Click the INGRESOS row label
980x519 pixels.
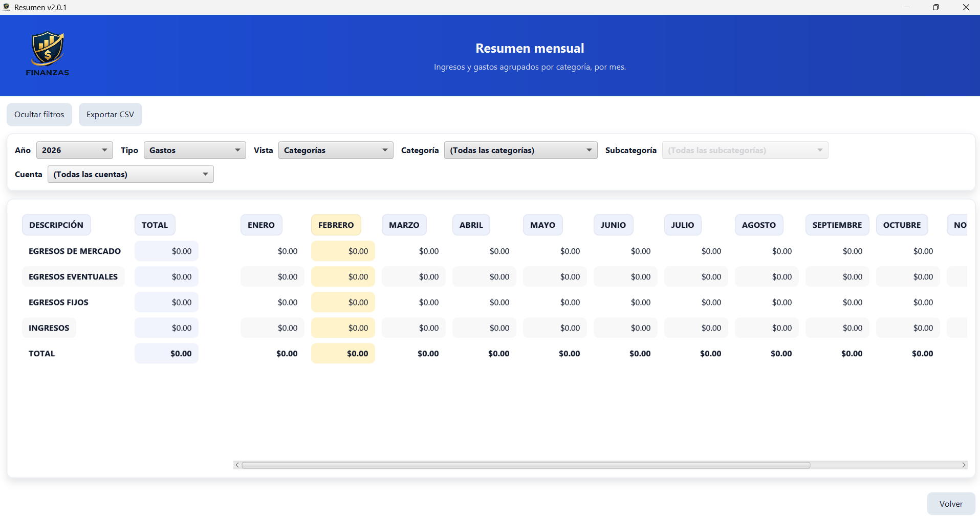[x=49, y=328]
